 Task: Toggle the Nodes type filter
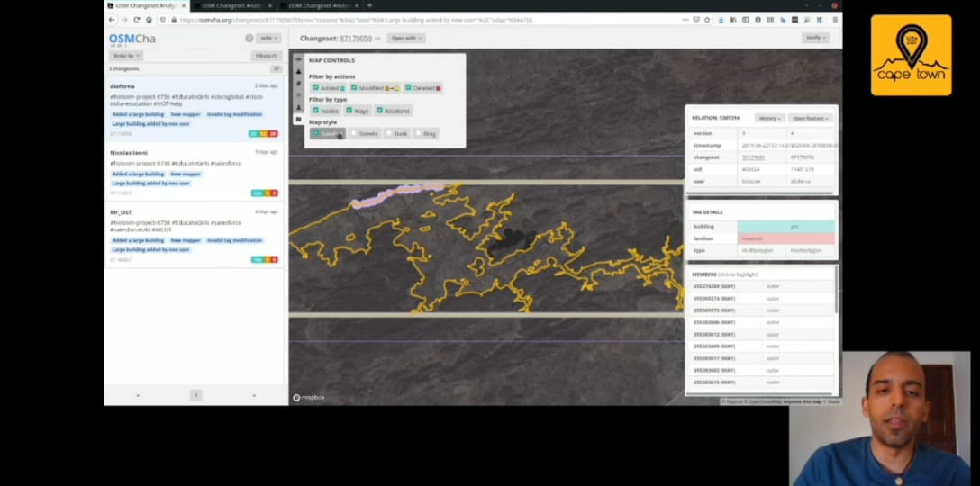(324, 111)
